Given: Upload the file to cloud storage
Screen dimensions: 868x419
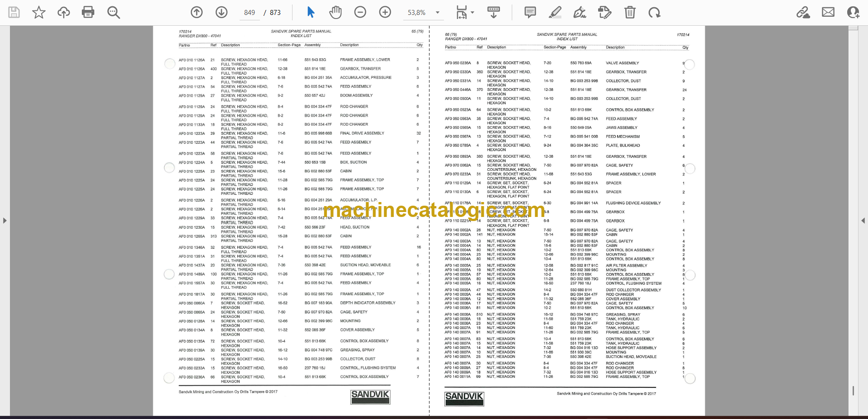Looking at the screenshot, I should 64,12.
